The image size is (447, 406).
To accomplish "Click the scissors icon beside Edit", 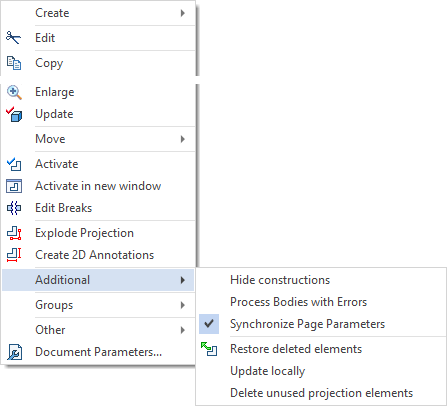I will coord(13,38).
